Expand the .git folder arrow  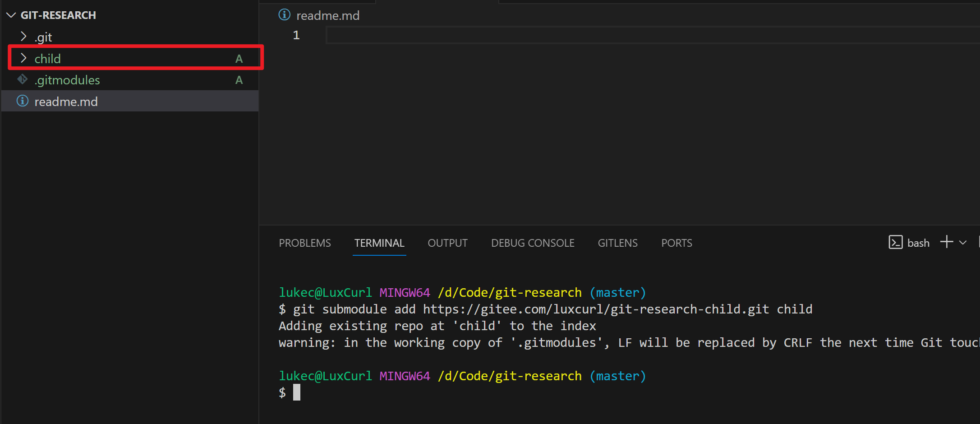(x=23, y=37)
